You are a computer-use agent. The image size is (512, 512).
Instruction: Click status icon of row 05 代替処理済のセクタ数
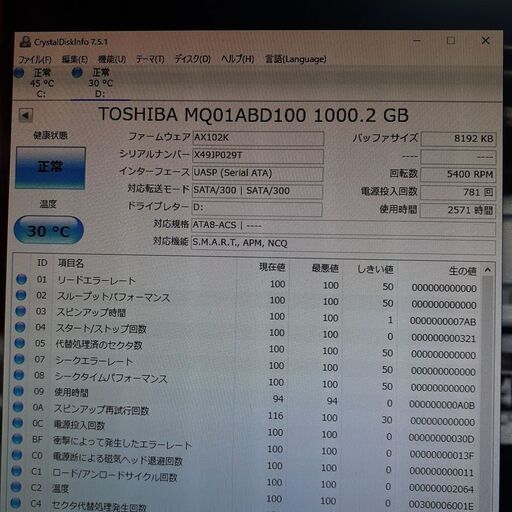[20, 343]
